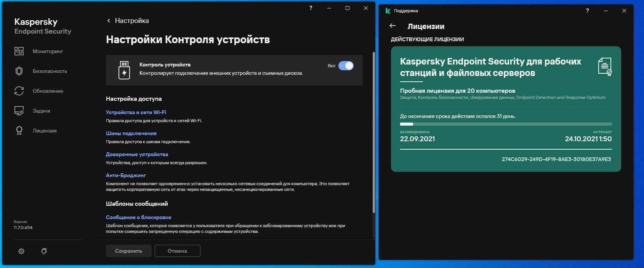The height and width of the screenshot is (268, 644).
Task: Click version number 11.7.0.654
Action: tap(23, 228)
